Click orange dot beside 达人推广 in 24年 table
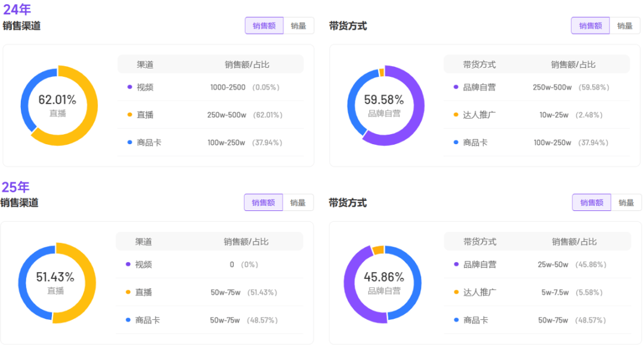 [x=456, y=114]
